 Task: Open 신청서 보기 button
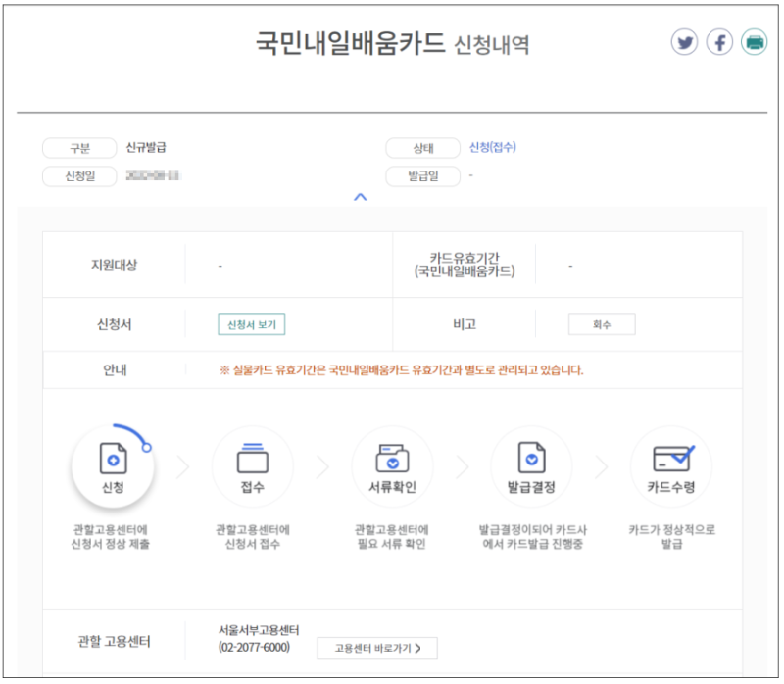coord(252,324)
